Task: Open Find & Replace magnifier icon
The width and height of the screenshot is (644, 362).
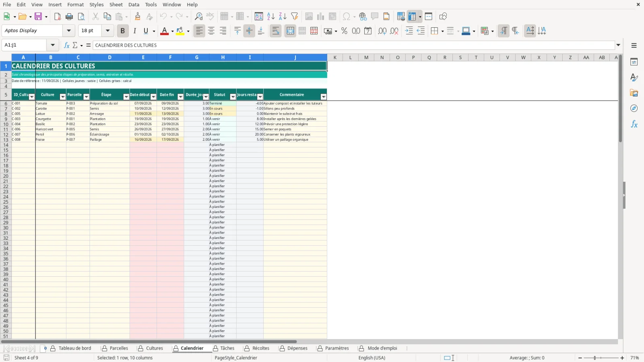Action: pos(198,16)
